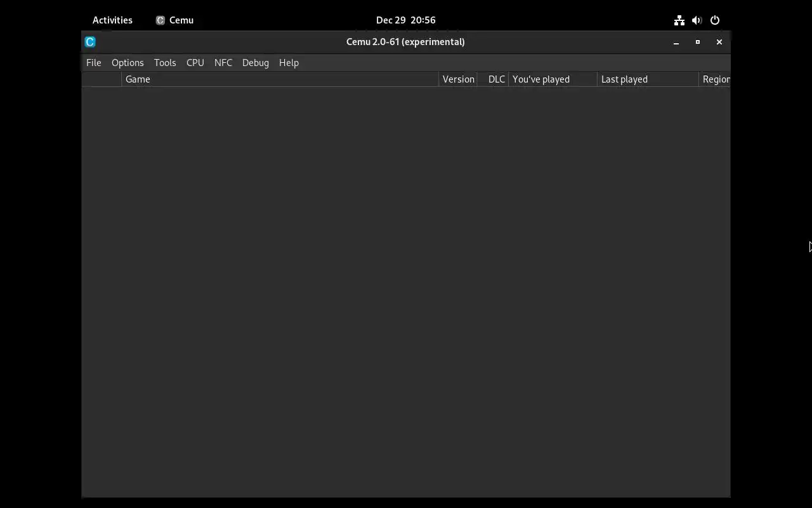812x508 pixels.
Task: Open the Tools menu
Action: coord(165,63)
